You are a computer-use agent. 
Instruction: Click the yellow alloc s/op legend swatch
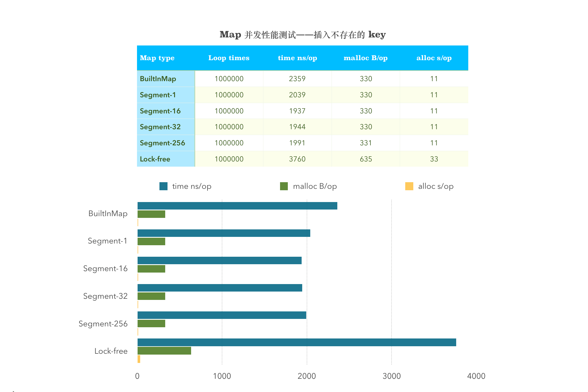pos(409,186)
